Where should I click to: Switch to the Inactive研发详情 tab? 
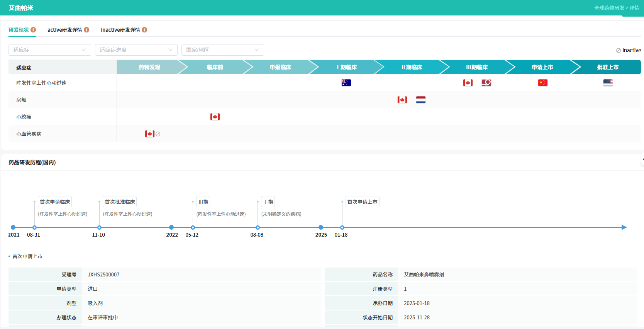tap(120, 30)
